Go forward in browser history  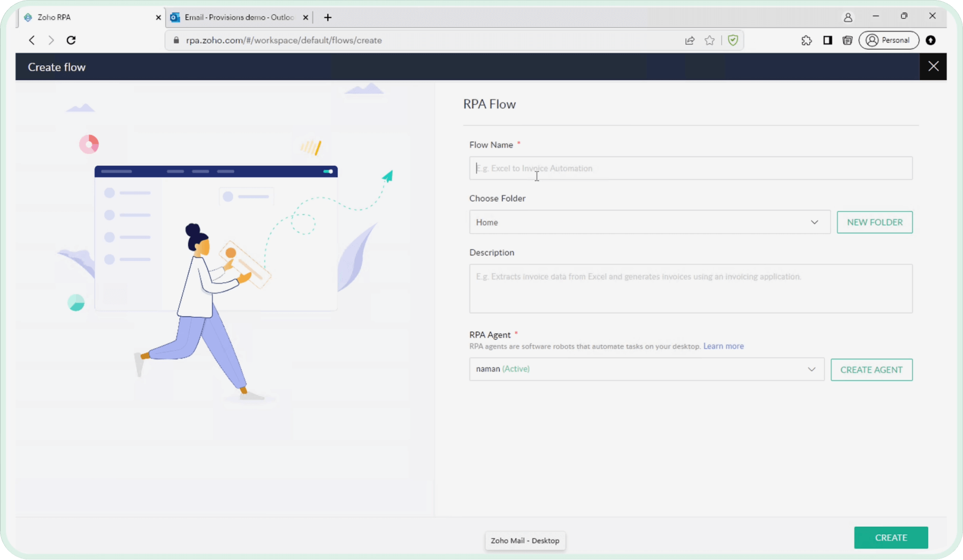(x=51, y=40)
